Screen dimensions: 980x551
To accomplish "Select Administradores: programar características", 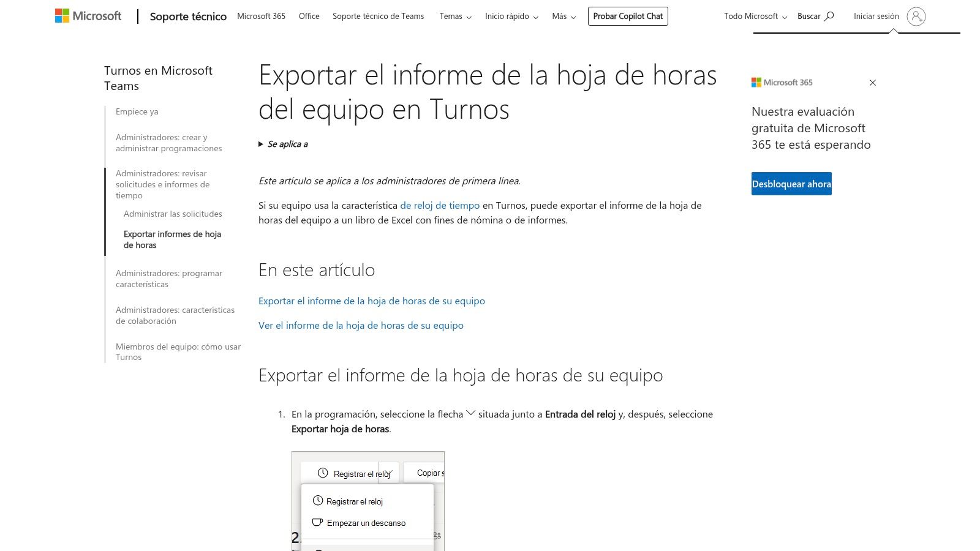I will [169, 279].
